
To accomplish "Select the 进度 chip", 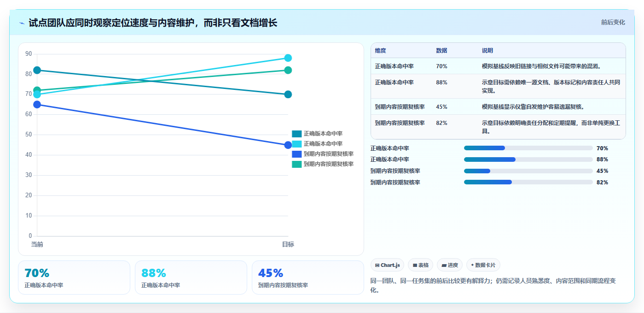I will pyautogui.click(x=450, y=265).
